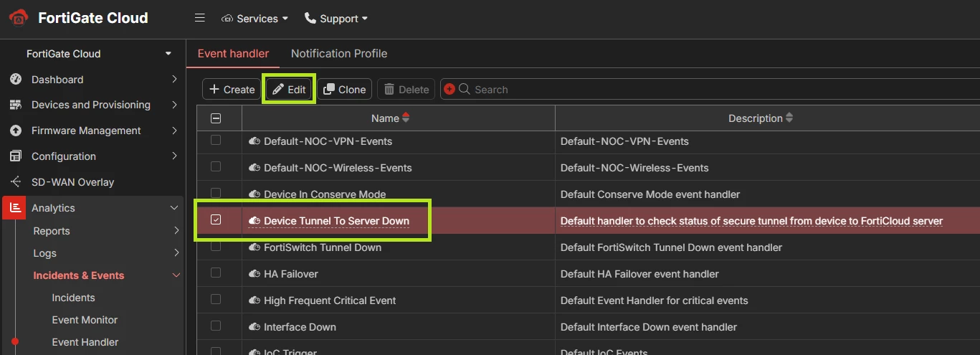The height and width of the screenshot is (355, 980).
Task: Check the Default-NOC-VPN-Events row checkbox
Action: (216, 141)
